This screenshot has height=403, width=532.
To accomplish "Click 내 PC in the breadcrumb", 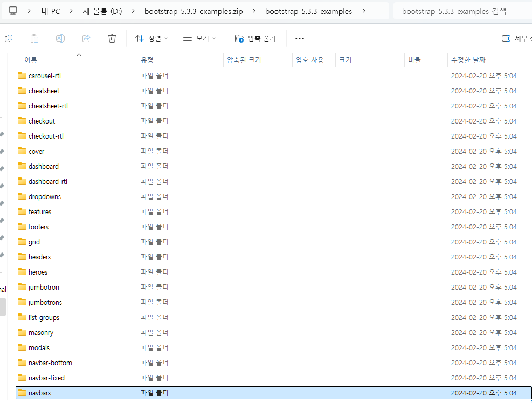I will (x=51, y=11).
